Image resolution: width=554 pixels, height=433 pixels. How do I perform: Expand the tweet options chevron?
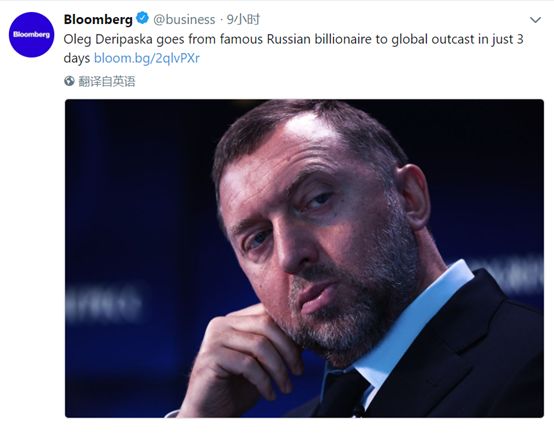[x=536, y=20]
